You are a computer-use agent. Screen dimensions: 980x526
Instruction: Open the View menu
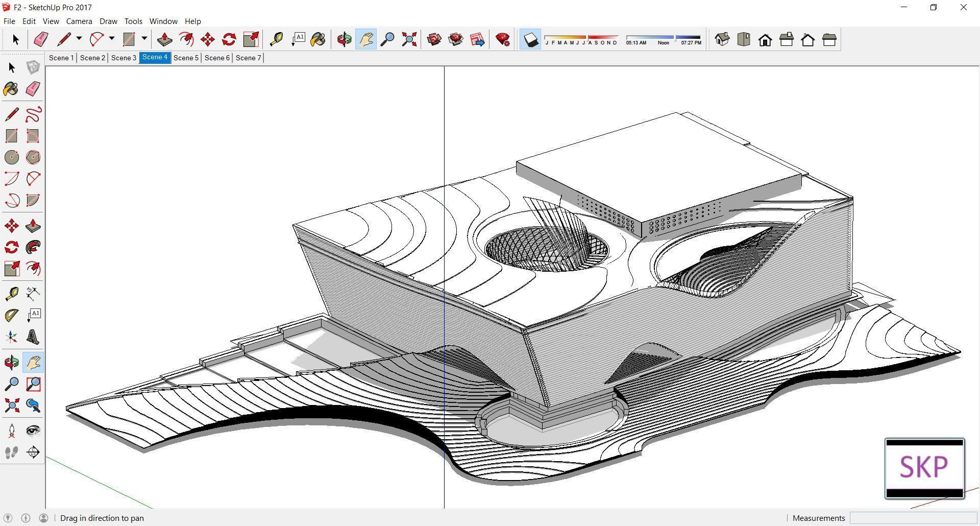[51, 21]
